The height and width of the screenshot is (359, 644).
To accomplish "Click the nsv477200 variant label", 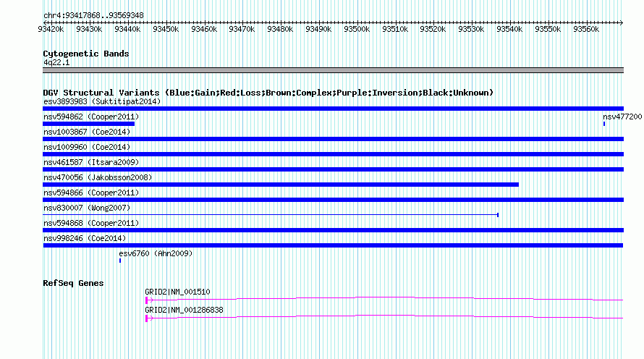I will (622, 117).
